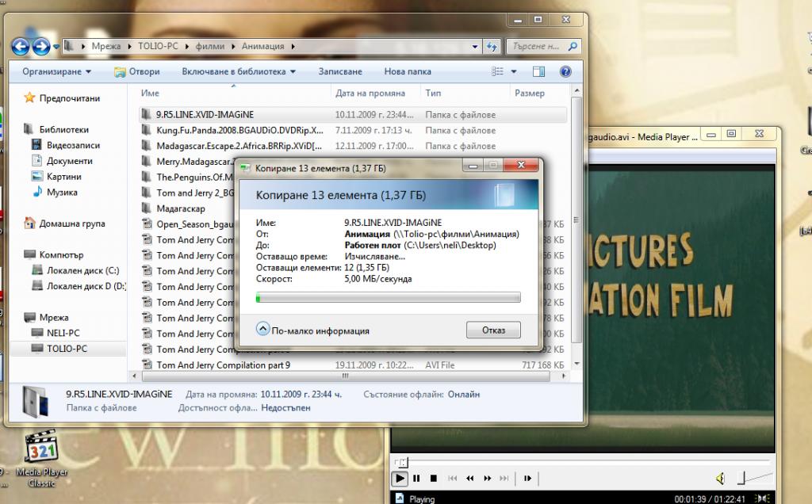Open the view options dropdown arrow
Screen dimensions: 812x504
[x=515, y=71]
